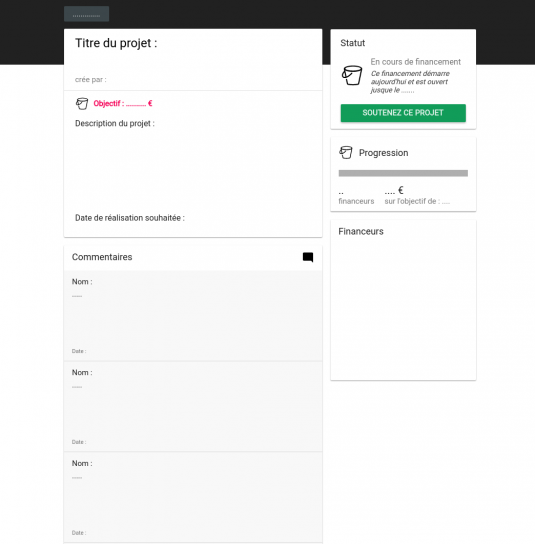Open the comment bubble icon in Commentaires
Image resolution: width=535 pixels, height=544 pixels.
[308, 257]
